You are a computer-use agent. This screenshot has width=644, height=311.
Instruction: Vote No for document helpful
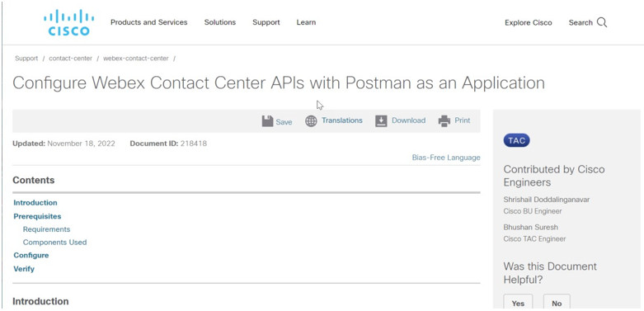[557, 303]
